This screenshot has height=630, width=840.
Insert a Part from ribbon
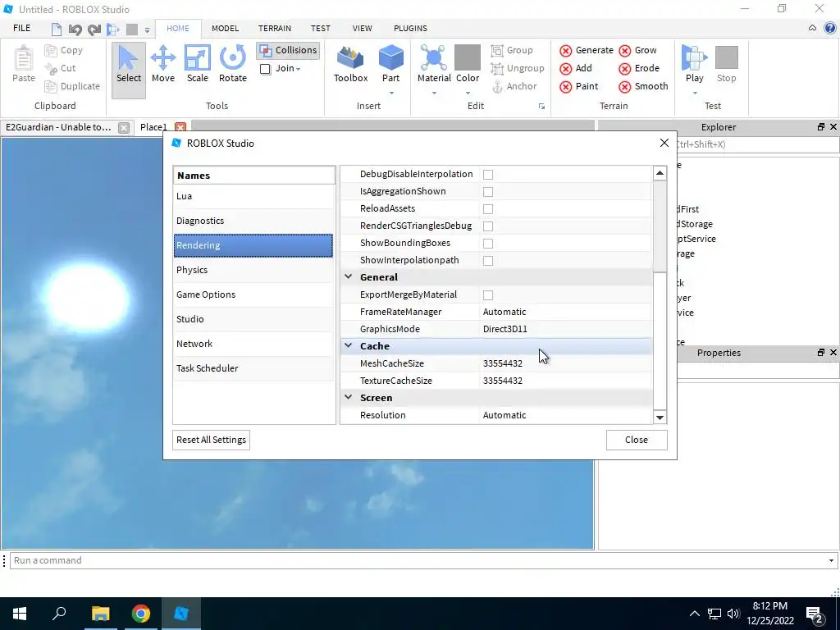390,64
